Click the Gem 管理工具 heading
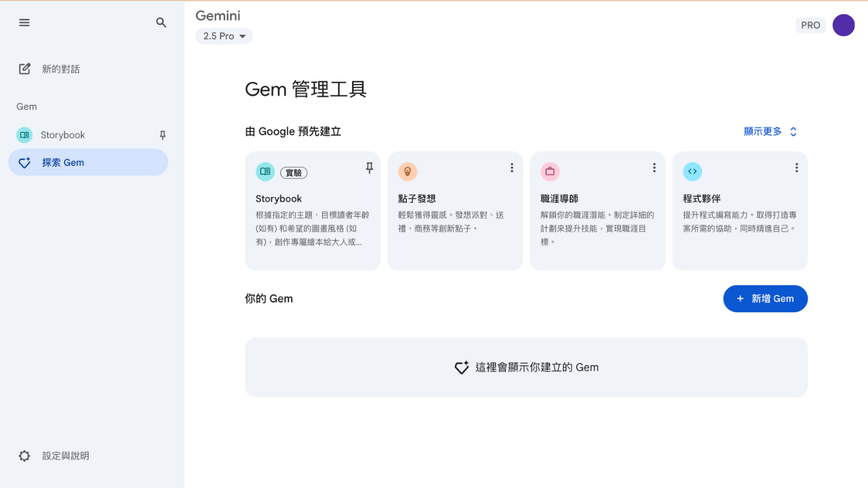The image size is (868, 488). point(306,89)
